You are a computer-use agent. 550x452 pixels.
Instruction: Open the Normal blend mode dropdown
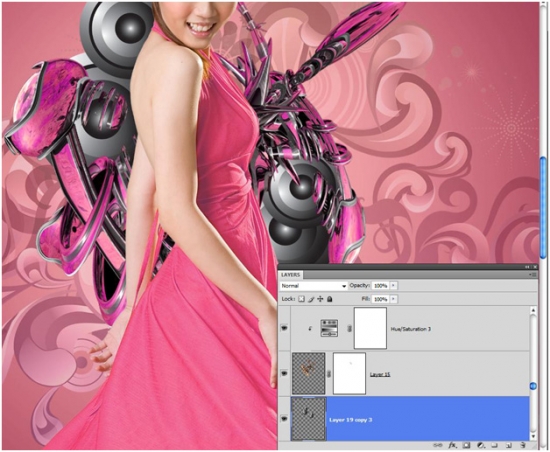pos(313,286)
